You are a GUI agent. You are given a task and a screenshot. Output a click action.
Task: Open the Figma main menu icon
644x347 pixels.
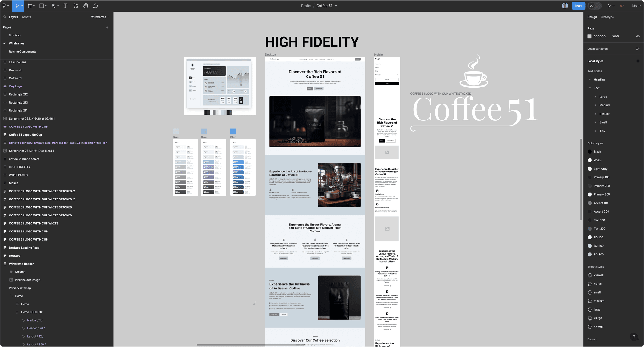[4, 6]
